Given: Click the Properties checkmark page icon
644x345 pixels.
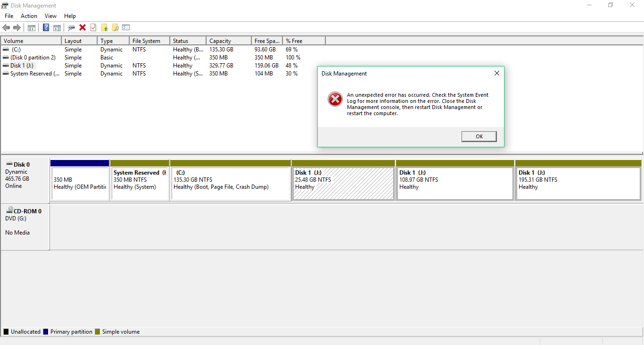Looking at the screenshot, I should (x=93, y=27).
